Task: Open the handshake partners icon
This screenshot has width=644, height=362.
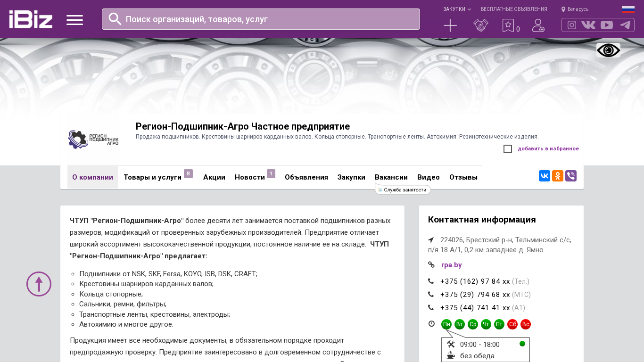Action: pyautogui.click(x=480, y=25)
